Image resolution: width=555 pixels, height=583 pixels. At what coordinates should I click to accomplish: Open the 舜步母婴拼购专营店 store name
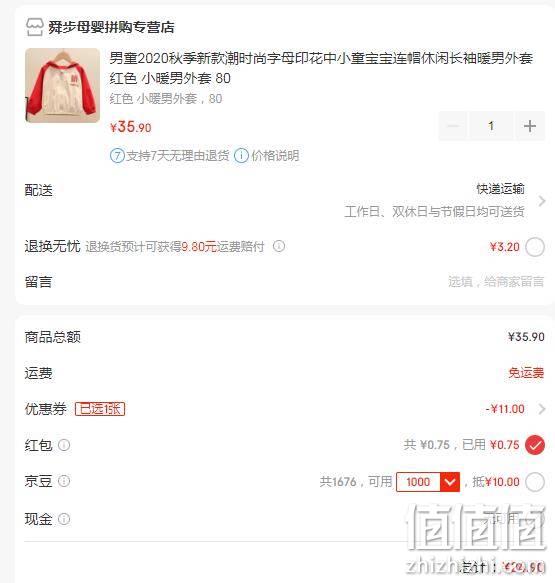pyautogui.click(x=111, y=27)
